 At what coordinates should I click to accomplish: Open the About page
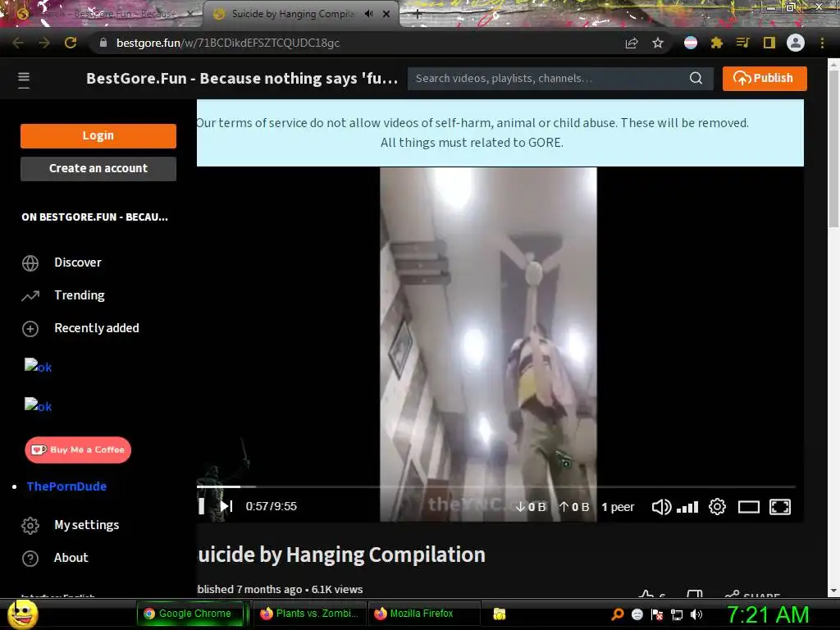[71, 558]
